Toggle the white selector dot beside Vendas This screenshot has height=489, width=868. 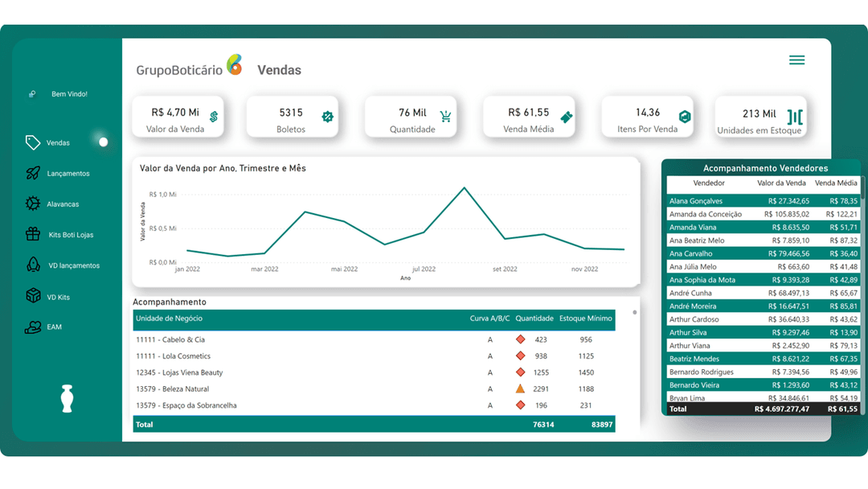103,142
